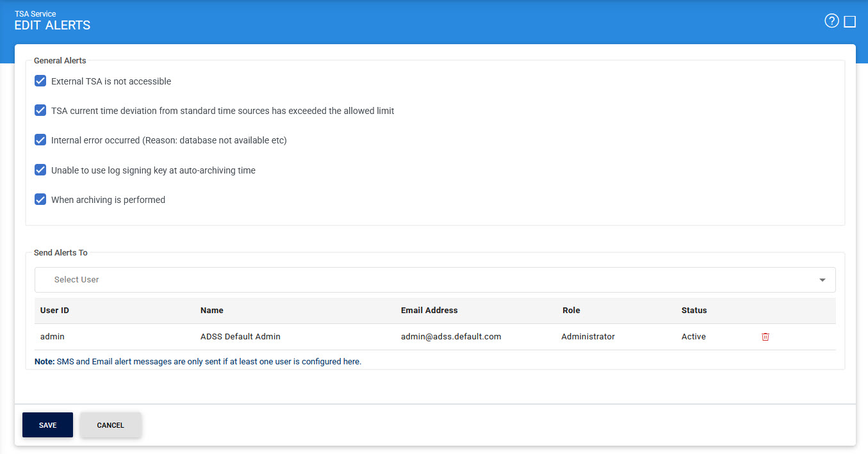Click the Name column header
This screenshot has height=454, width=868.
(x=211, y=311)
